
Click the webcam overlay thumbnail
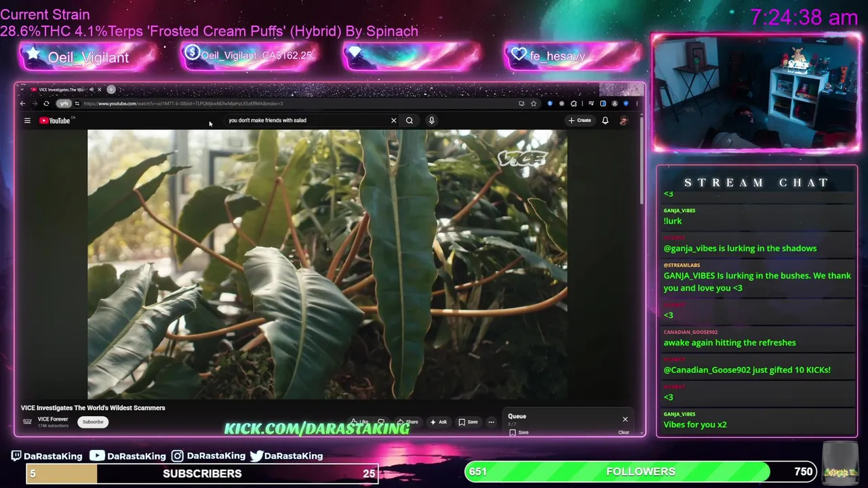tap(756, 93)
